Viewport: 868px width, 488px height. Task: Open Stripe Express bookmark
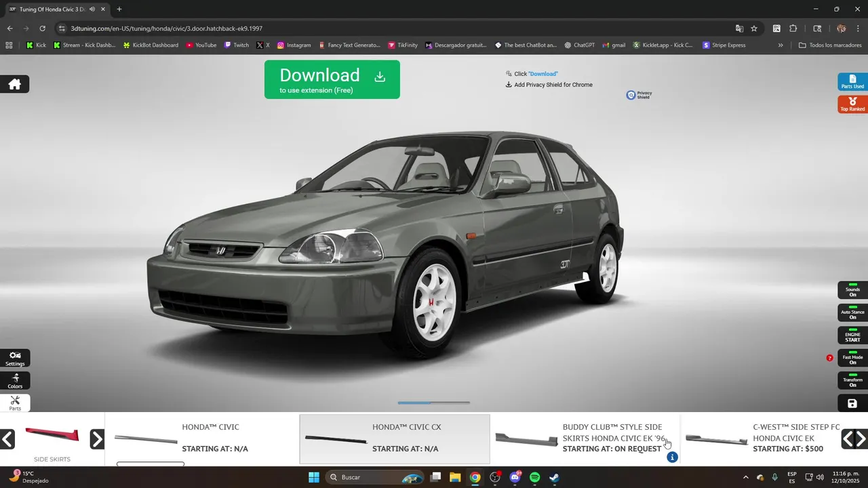(x=724, y=45)
